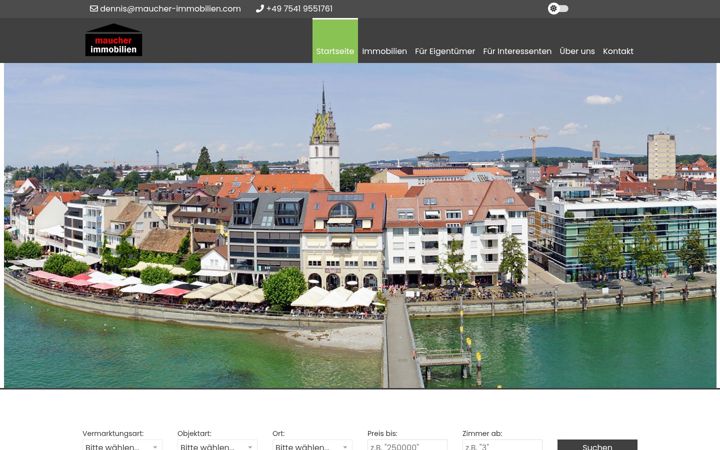Screen dimensions: 720x450
Task: Click the Zimmer ab label text
Action: click(x=482, y=433)
